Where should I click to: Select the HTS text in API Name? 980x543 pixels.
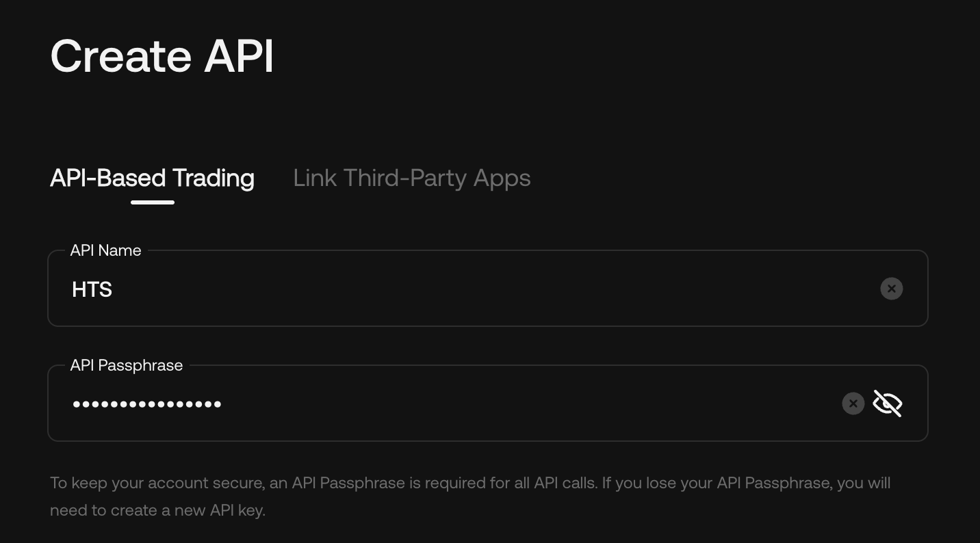pyautogui.click(x=92, y=289)
